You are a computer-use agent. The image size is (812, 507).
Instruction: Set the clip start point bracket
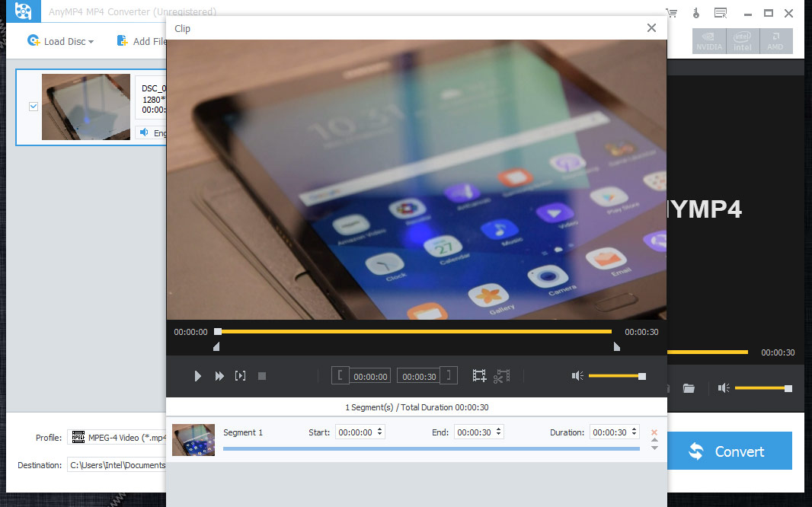tap(340, 375)
